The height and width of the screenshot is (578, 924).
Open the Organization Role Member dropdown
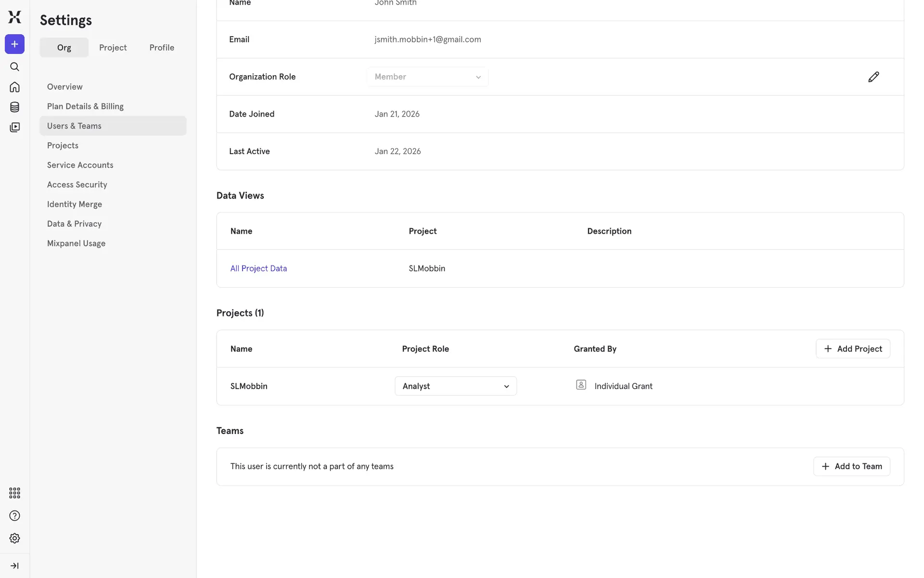[427, 77]
